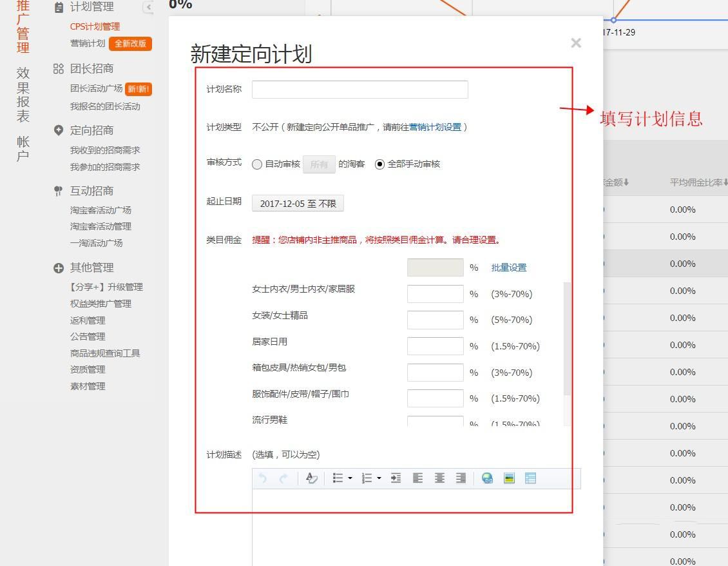The width and height of the screenshot is (728, 566).
Task: Apply left alignment in the description editor
Action: [417, 478]
